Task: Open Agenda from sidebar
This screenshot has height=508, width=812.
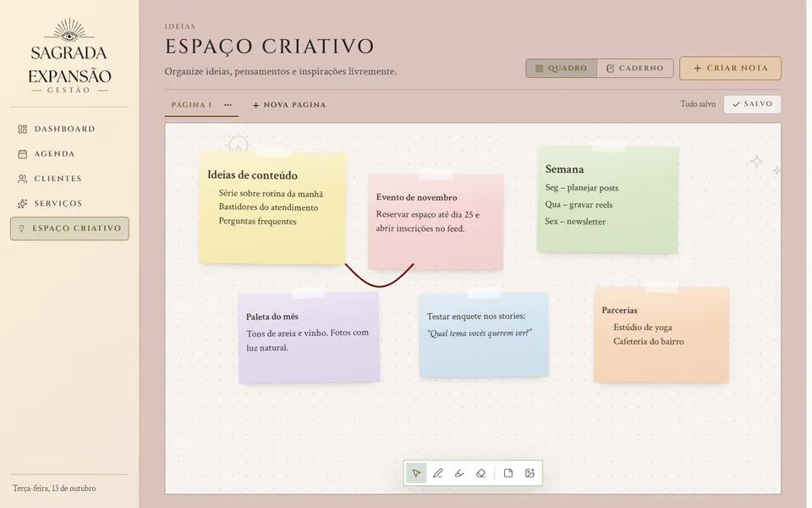Action: click(69, 154)
